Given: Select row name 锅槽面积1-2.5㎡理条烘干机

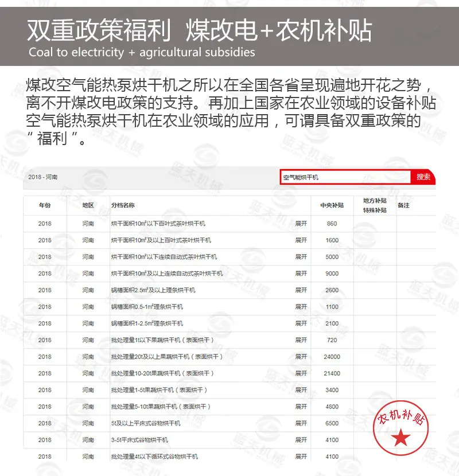Looking at the screenshot, I should click(x=147, y=323).
